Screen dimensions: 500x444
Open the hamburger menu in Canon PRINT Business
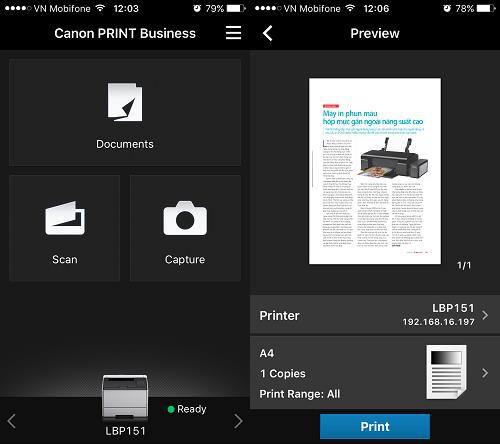coord(233,33)
